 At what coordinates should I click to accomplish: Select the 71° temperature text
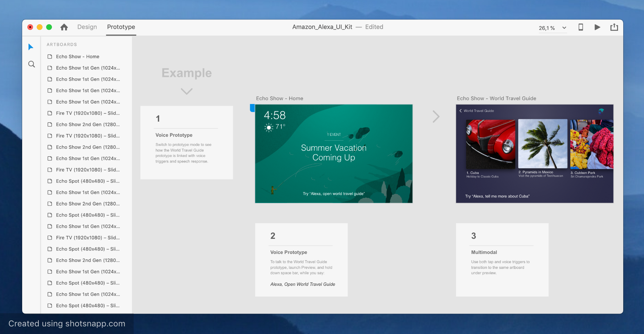(x=280, y=126)
